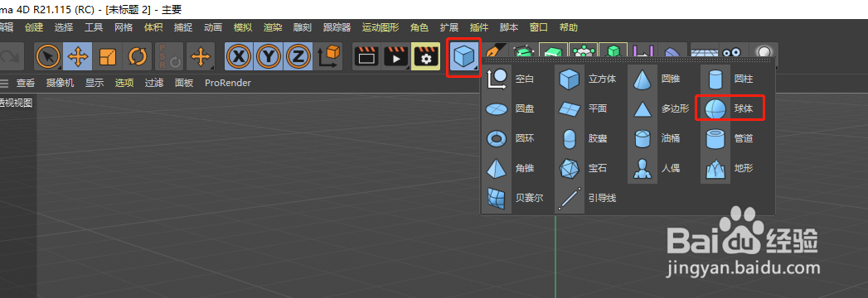Add a 角锥 pyramid primitive
The width and height of the screenshot is (868, 298).
511,169
